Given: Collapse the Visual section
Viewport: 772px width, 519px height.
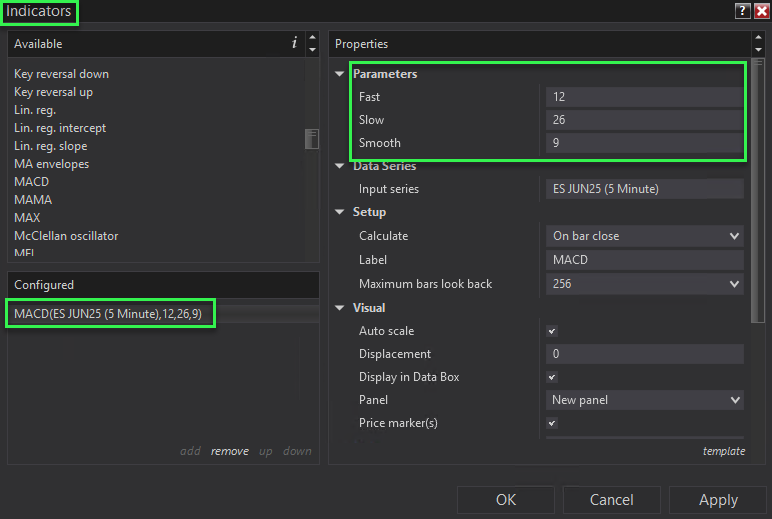Looking at the screenshot, I should tap(339, 308).
